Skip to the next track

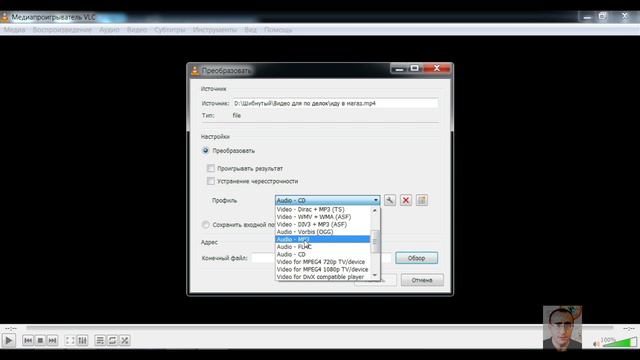[x=52, y=340]
